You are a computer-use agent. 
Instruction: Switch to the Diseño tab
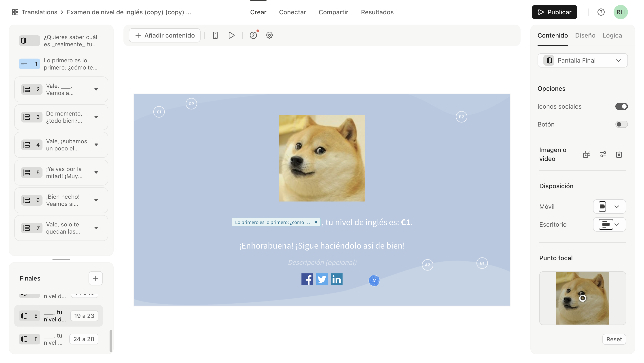click(x=585, y=35)
